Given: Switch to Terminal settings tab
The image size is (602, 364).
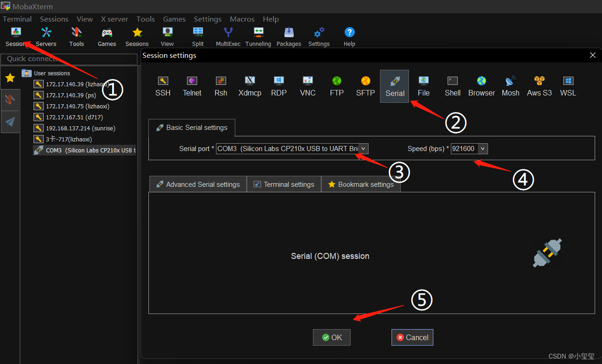Looking at the screenshot, I should click(x=284, y=184).
